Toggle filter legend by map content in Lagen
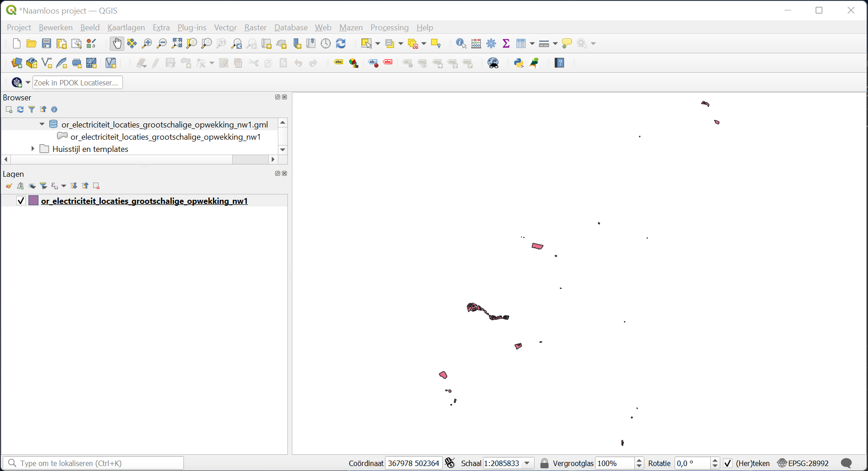The image size is (868, 471). point(43,186)
